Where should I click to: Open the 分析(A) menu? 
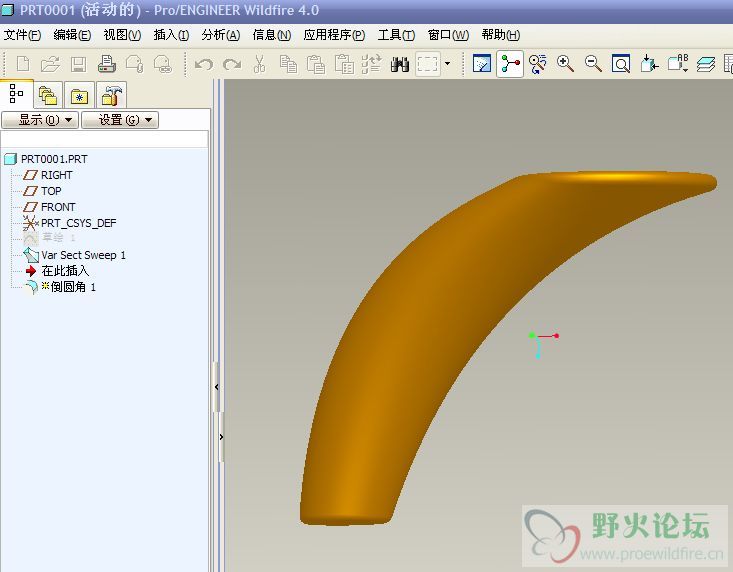pyautogui.click(x=221, y=35)
